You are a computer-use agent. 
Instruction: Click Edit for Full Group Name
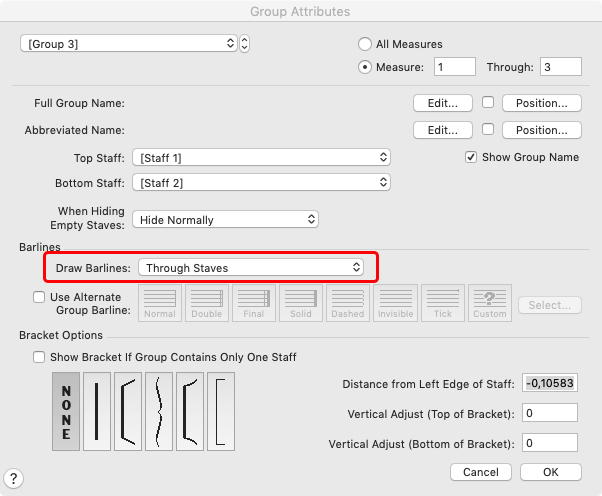(x=442, y=103)
